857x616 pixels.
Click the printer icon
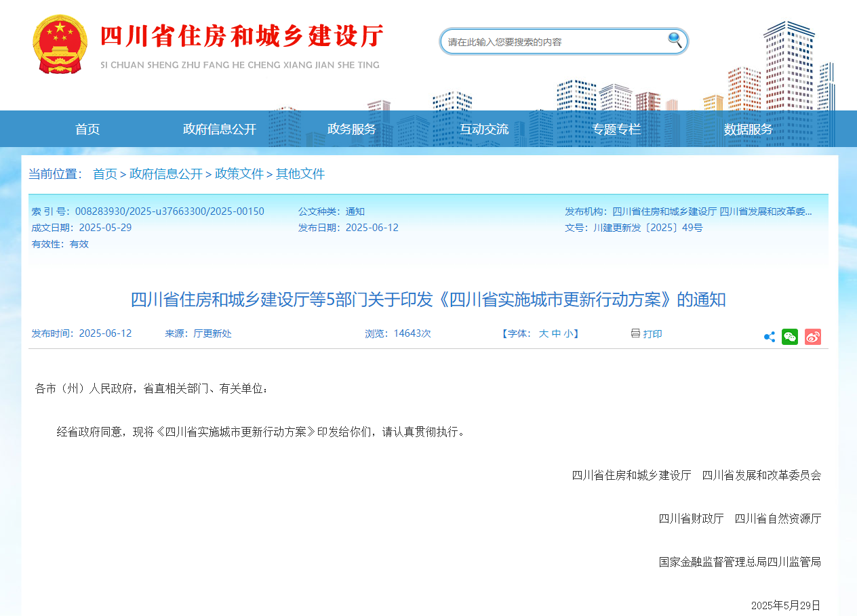pyautogui.click(x=635, y=333)
